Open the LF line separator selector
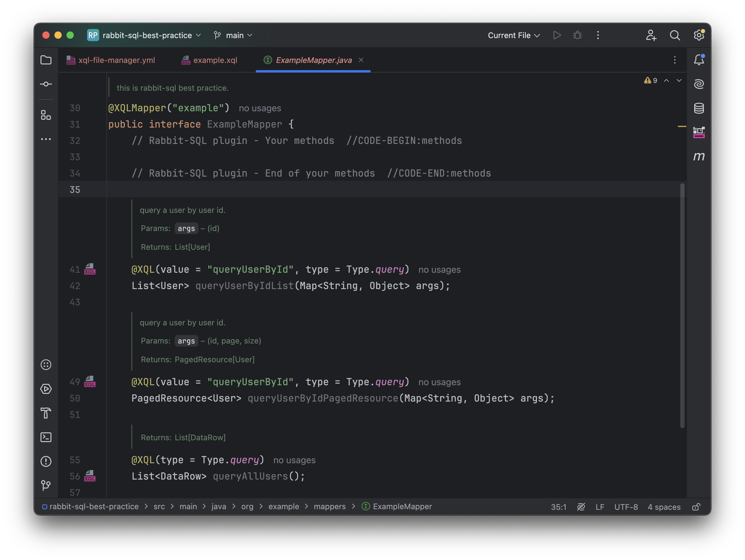 coord(600,507)
